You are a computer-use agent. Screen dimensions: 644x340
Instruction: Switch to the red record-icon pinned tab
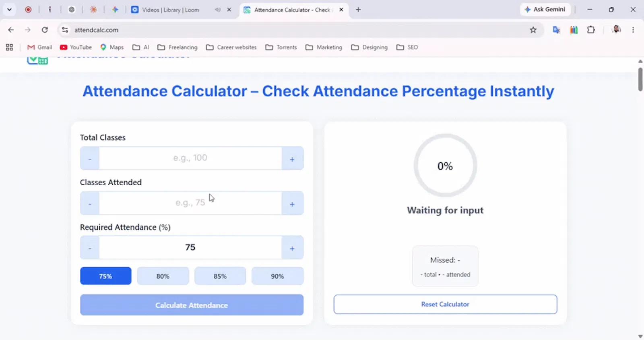(x=28, y=9)
